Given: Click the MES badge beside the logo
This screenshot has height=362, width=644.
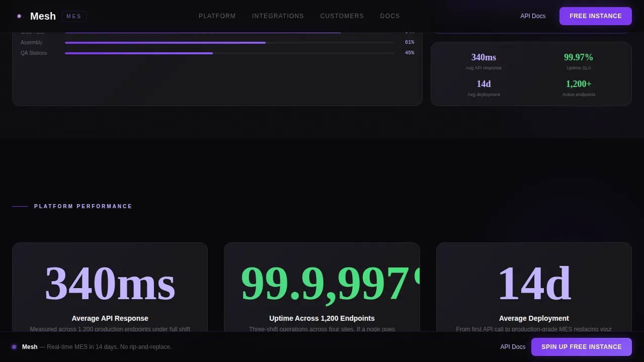Looking at the screenshot, I should click(74, 16).
